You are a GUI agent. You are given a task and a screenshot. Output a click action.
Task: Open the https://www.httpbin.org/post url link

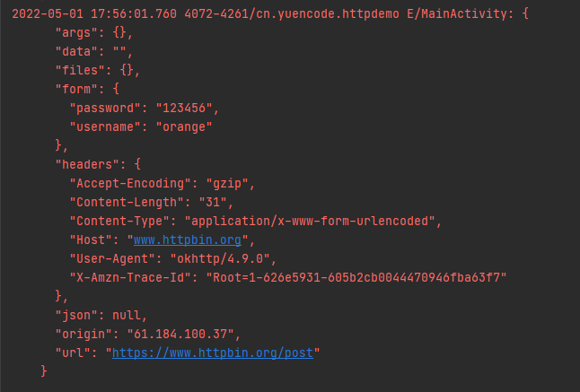[213, 353]
